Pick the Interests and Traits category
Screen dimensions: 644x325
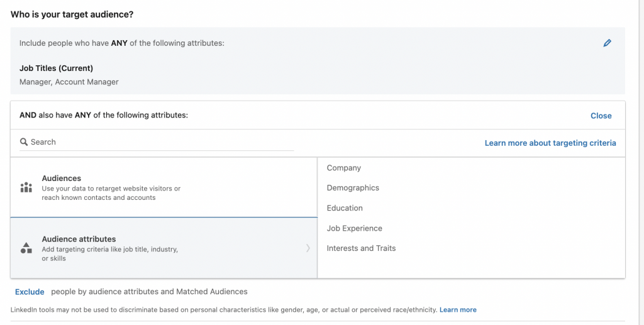(x=361, y=248)
